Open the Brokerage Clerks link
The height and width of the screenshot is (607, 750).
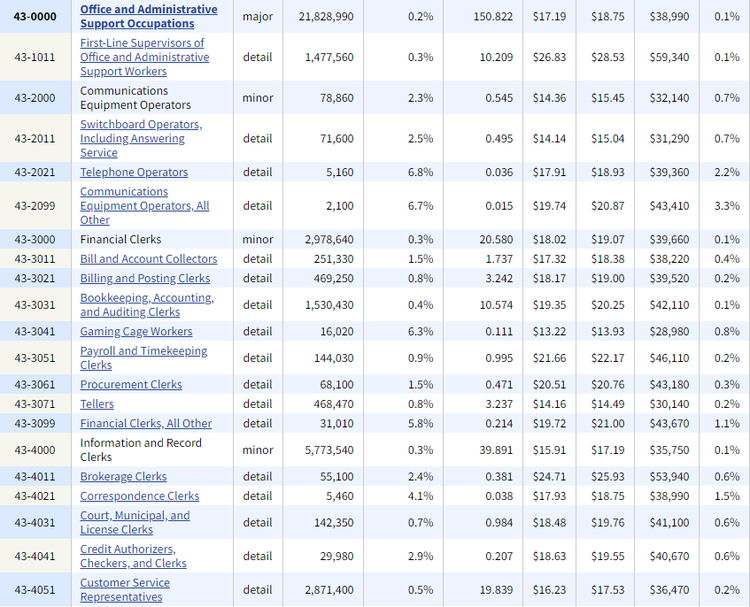point(123,477)
